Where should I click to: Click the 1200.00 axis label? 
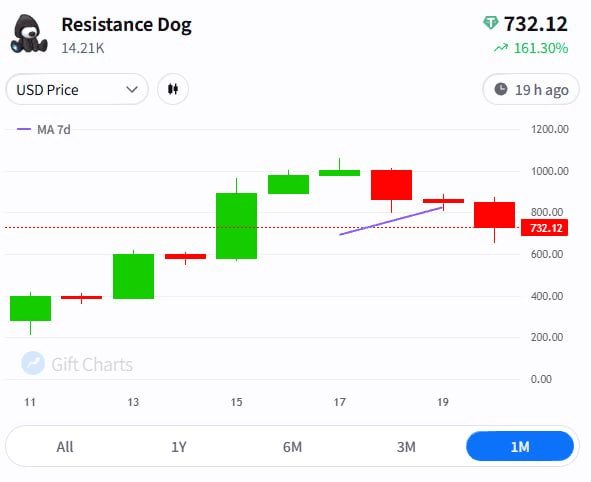coord(550,129)
